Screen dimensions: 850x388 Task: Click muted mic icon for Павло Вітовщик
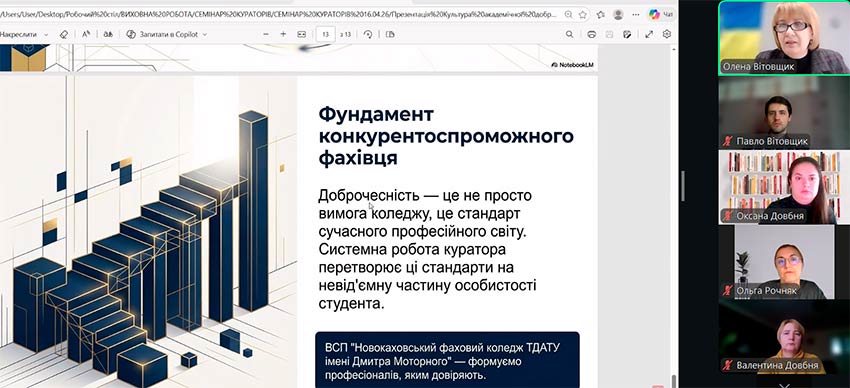727,141
